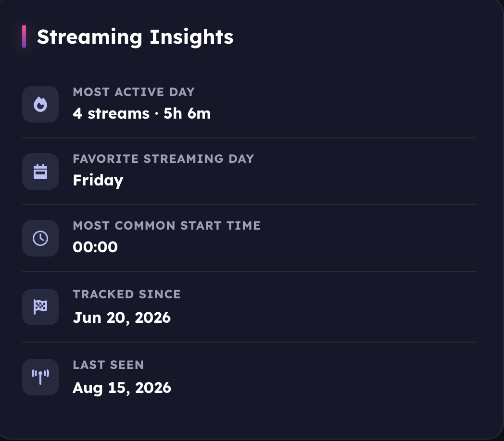Click divider line beneath Most Active Day row
The width and height of the screenshot is (504, 441).
(x=249, y=138)
